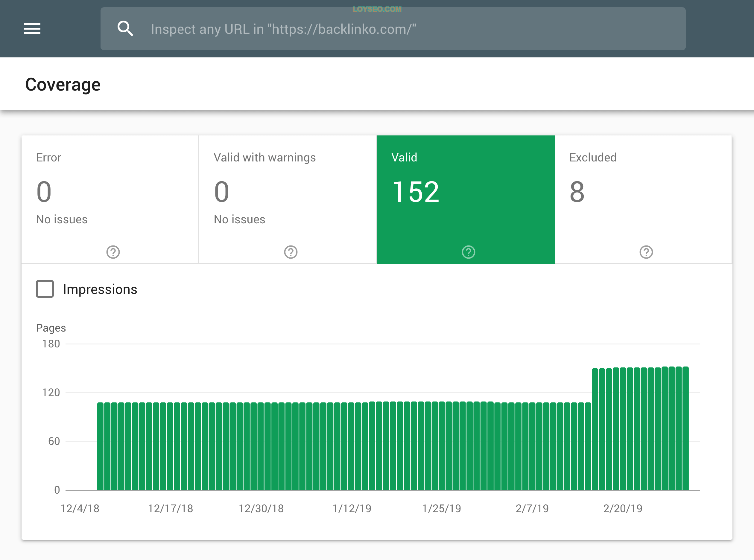754x560 pixels.
Task: Click the 1/12/19 date label
Action: [352, 508]
